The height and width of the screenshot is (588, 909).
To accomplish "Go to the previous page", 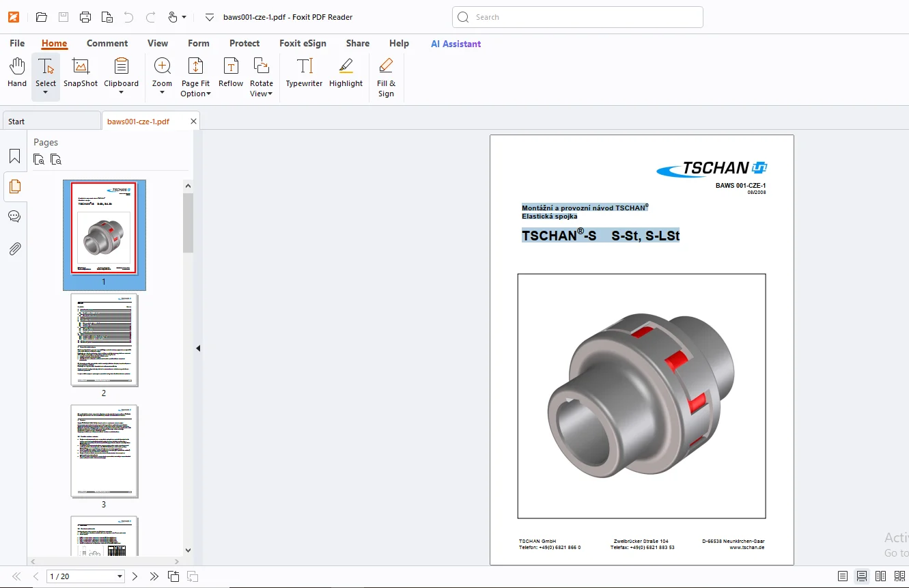I will coord(36,576).
